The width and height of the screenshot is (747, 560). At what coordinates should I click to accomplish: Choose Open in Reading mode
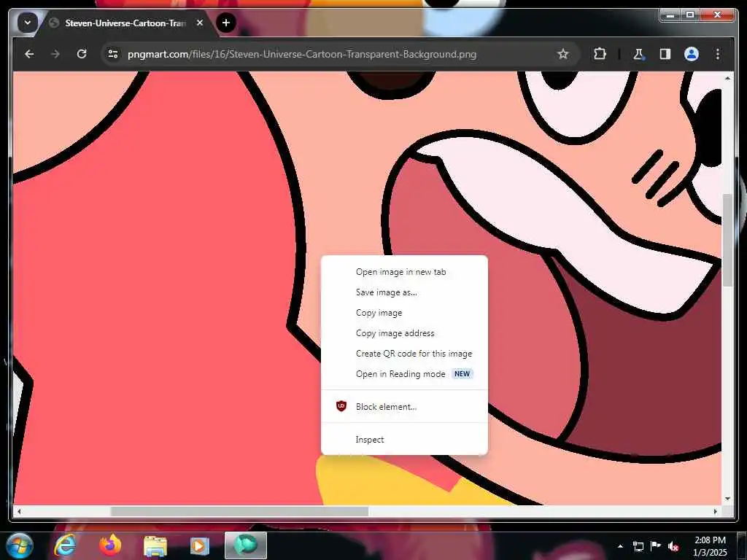pyautogui.click(x=404, y=374)
